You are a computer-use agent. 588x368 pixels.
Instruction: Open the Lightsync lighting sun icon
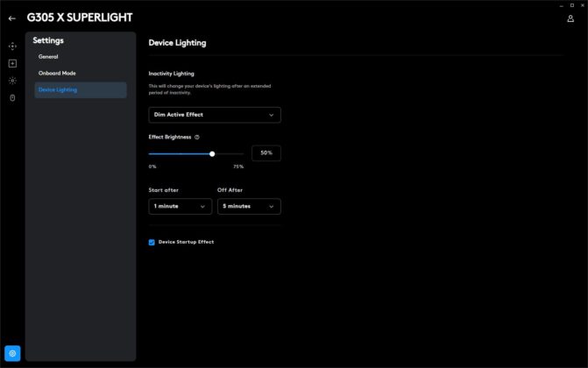(12, 81)
